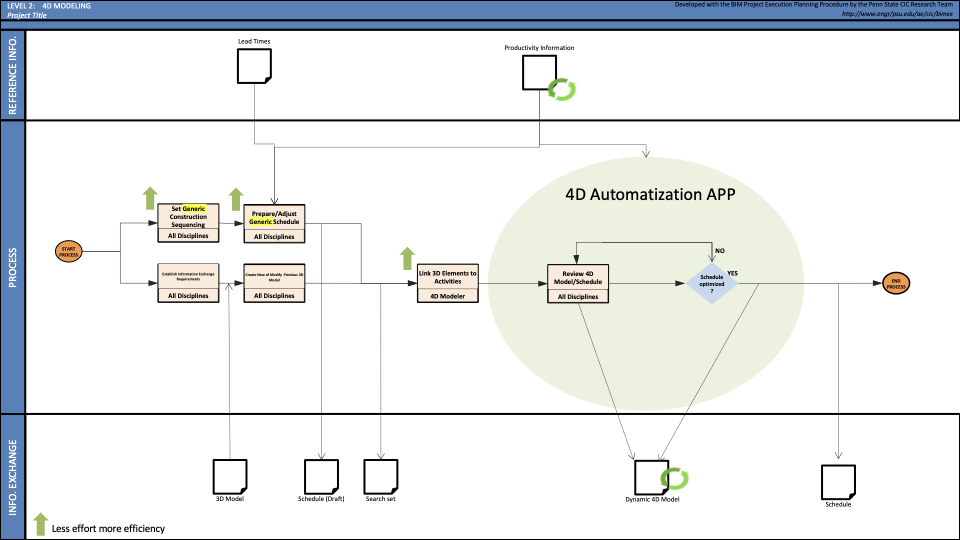This screenshot has width=960, height=540.
Task: Click the green legend arrow beside Less effort text
Action: (40, 525)
